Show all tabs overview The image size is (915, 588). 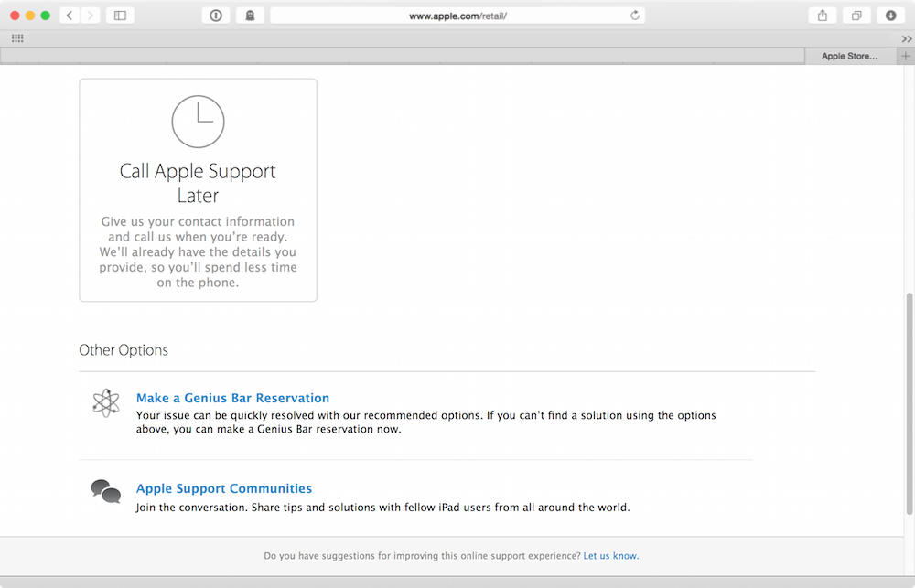tap(856, 16)
